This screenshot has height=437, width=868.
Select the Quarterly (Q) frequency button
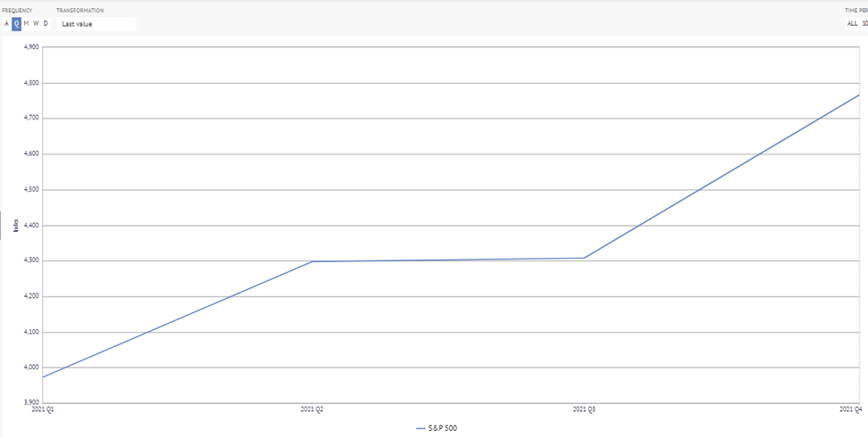tap(17, 24)
